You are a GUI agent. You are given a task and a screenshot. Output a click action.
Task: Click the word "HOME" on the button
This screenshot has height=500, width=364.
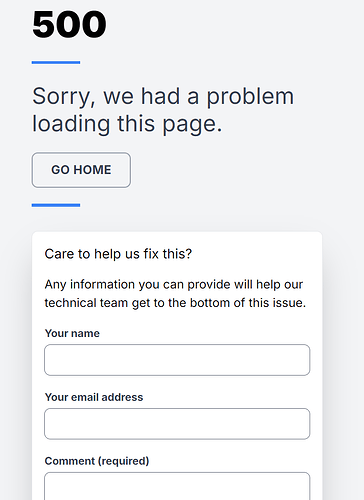(92, 170)
